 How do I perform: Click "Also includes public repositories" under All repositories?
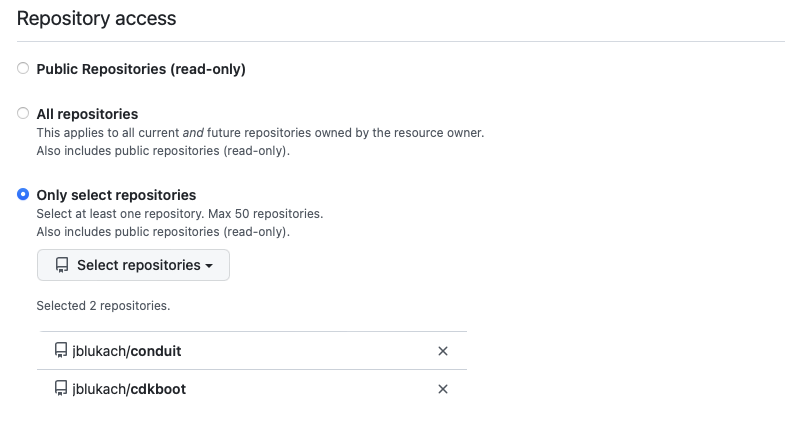[x=163, y=151]
